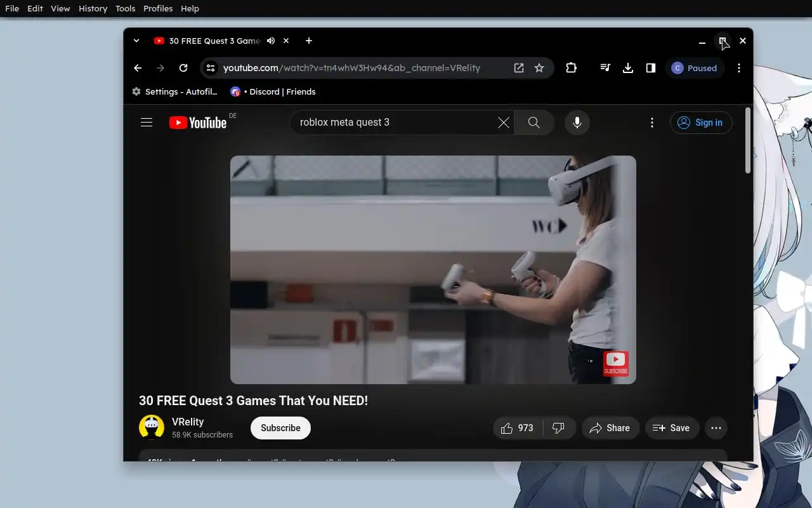Open the YouTube hamburger guide menu
This screenshot has height=508, width=812.
147,123
